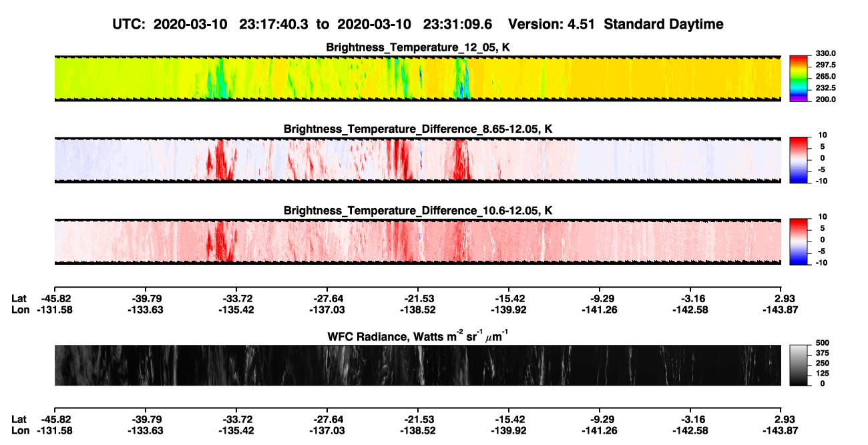868x445 pixels.
Task: Click the title 'Brightness_Temperature_Difference_8.65-12.05, K'
Action: click(418, 129)
